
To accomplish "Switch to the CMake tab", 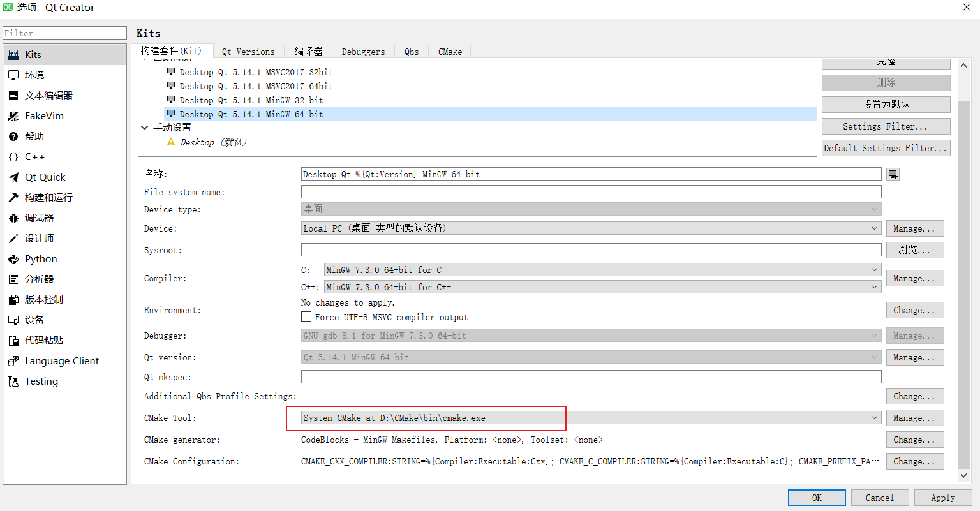I will (x=450, y=52).
